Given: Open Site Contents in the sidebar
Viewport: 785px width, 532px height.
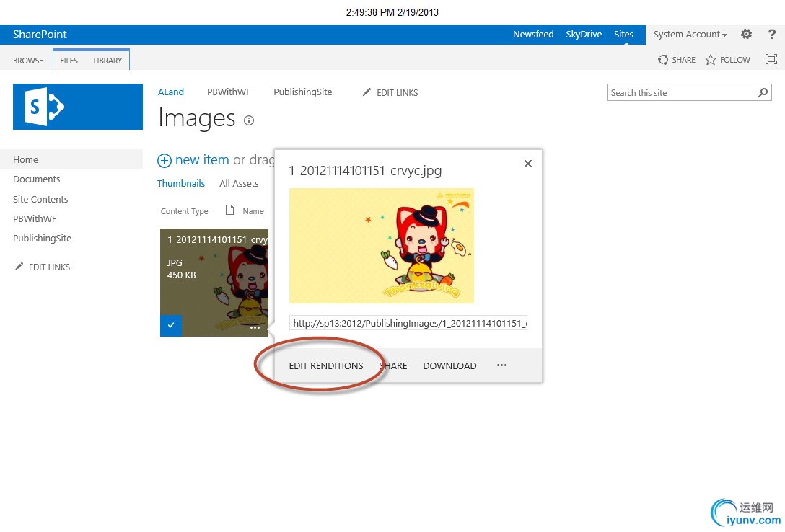Looking at the screenshot, I should 40,199.
